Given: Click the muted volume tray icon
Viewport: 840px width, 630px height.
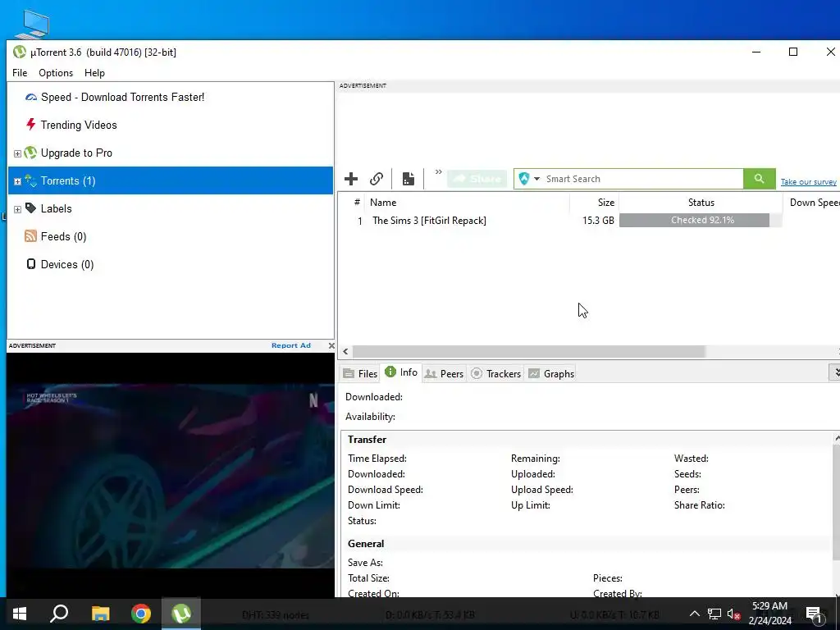Looking at the screenshot, I should click(x=734, y=614).
